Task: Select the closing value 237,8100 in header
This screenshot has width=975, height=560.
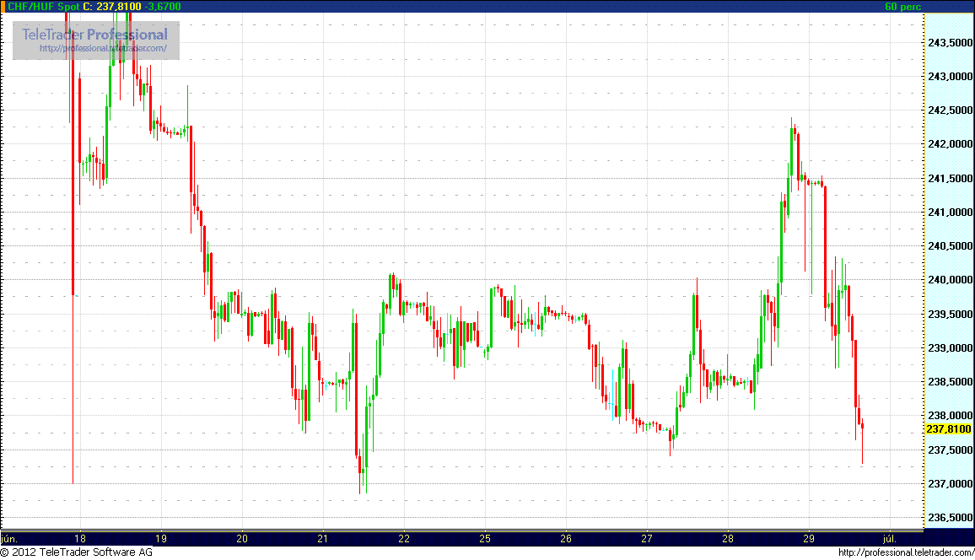Action: [119, 6]
